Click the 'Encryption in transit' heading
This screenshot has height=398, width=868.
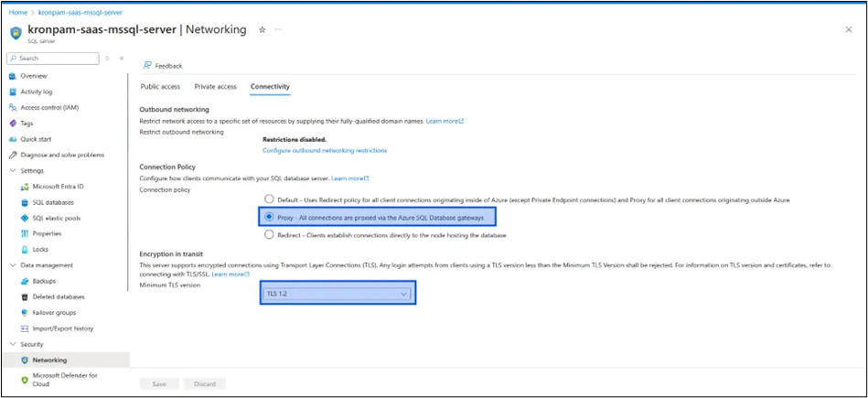click(172, 254)
